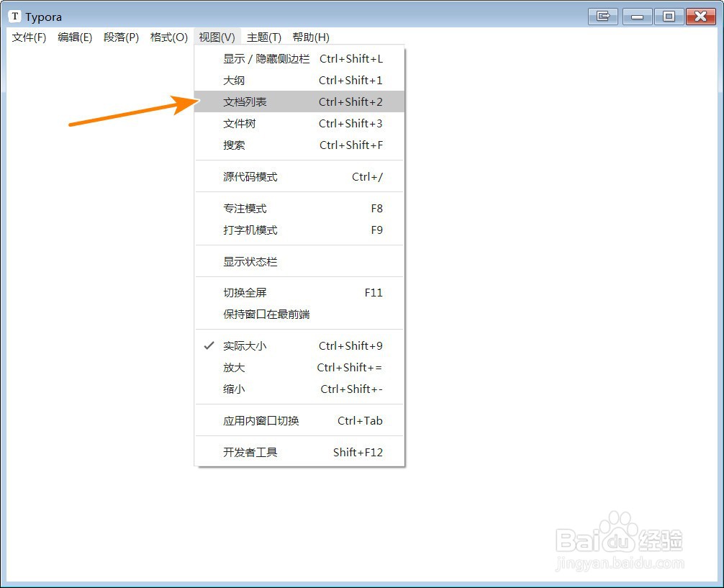The height and width of the screenshot is (588, 724).
Task: Minimize the Typora window
Action: click(x=637, y=17)
